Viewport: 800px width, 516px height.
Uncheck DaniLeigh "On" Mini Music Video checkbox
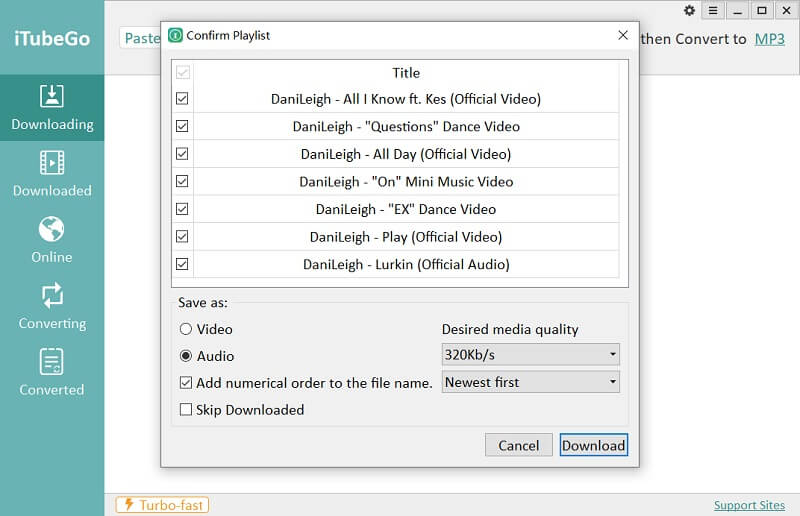[182, 181]
